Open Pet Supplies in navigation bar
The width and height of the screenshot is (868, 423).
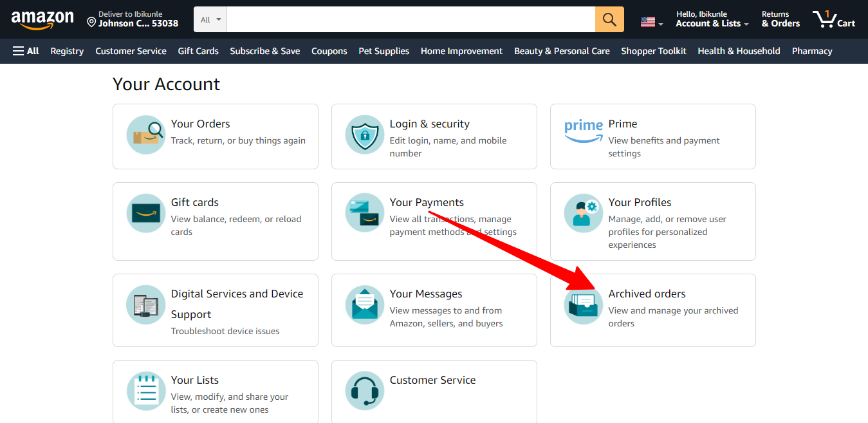(x=384, y=51)
